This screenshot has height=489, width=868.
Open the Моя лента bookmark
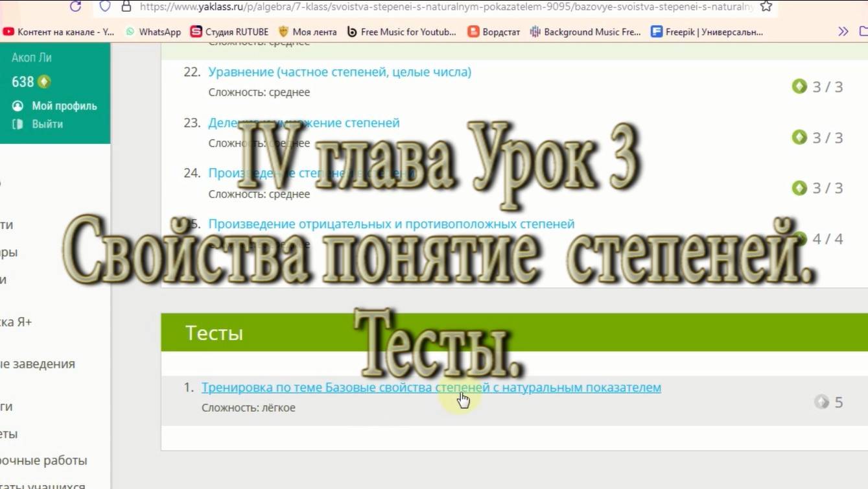coord(307,31)
